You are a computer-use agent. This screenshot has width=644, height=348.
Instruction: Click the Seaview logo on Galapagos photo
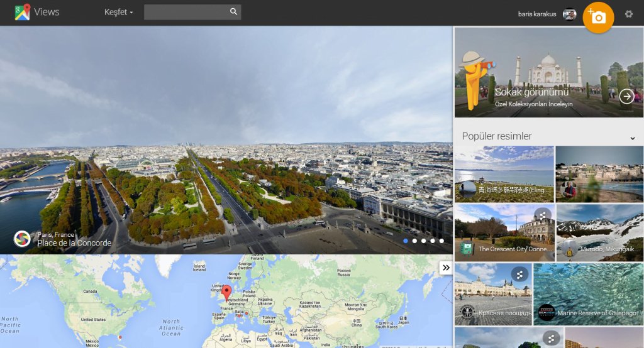coord(547,313)
